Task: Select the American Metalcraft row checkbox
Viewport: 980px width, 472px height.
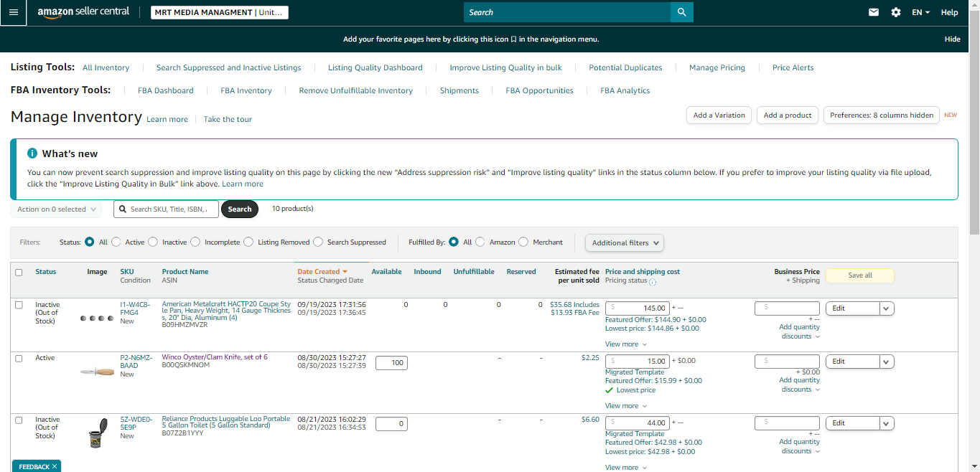Action: pos(19,305)
